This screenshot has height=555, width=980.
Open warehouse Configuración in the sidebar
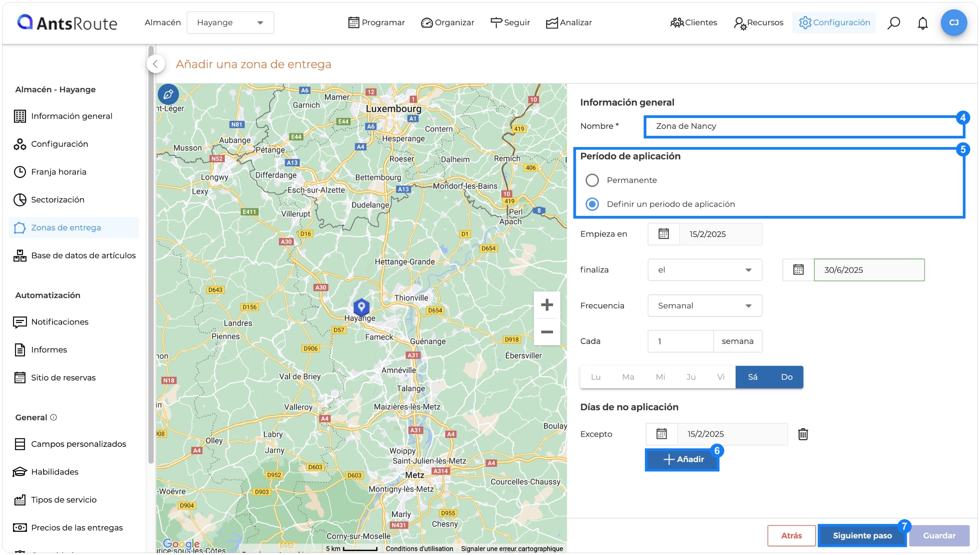[73, 144]
